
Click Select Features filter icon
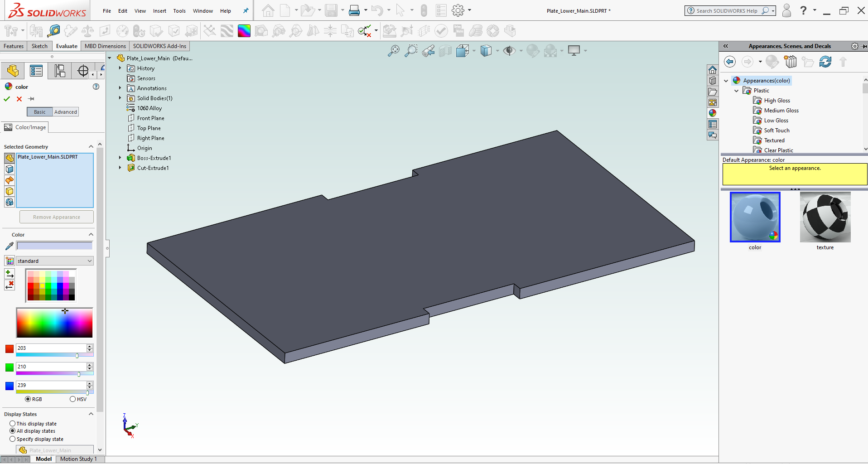click(x=10, y=202)
